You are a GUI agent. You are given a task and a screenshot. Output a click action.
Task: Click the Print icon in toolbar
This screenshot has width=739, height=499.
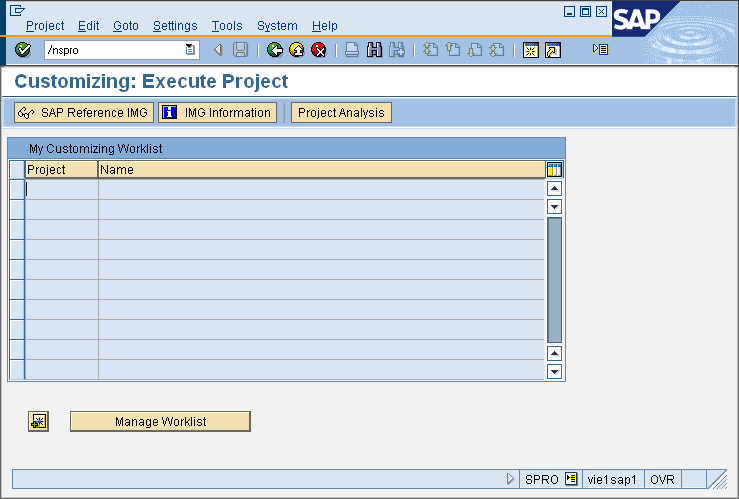352,50
